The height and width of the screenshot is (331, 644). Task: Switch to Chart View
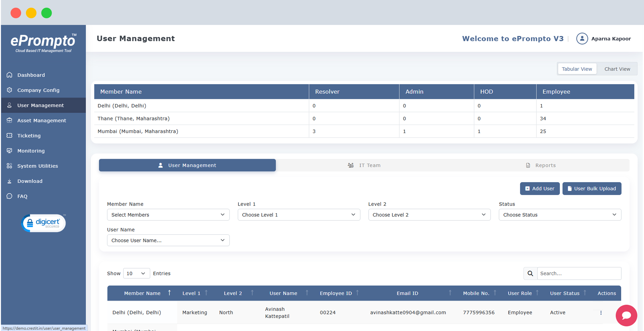(x=617, y=69)
